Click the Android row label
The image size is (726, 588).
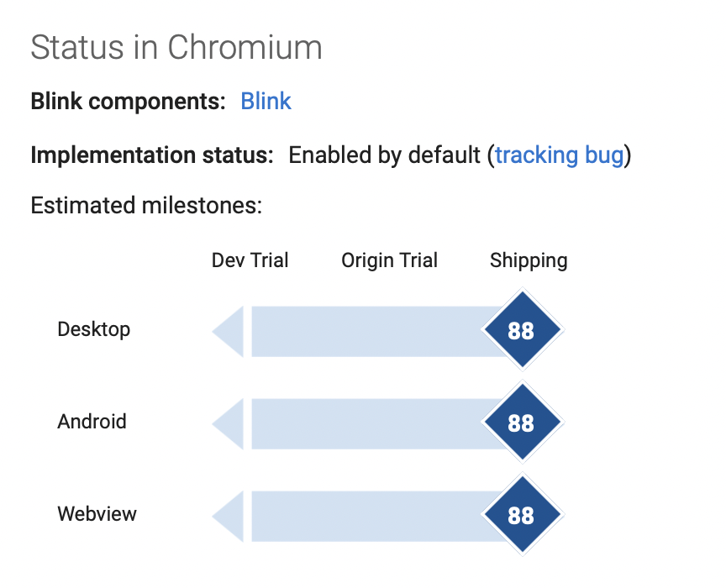(92, 422)
